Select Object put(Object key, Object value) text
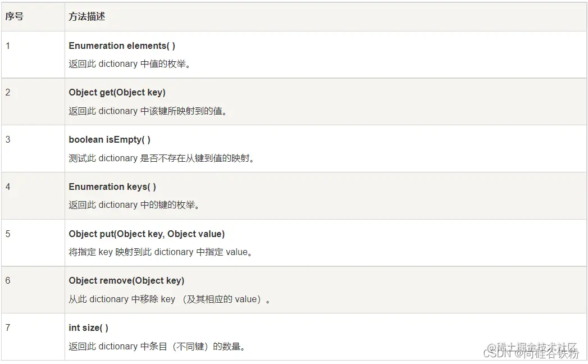 click(147, 234)
